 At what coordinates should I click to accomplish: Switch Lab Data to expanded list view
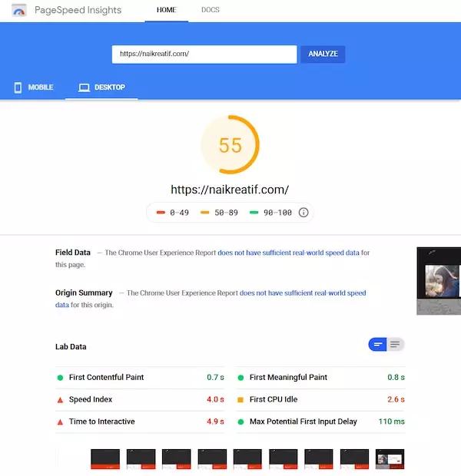point(395,344)
